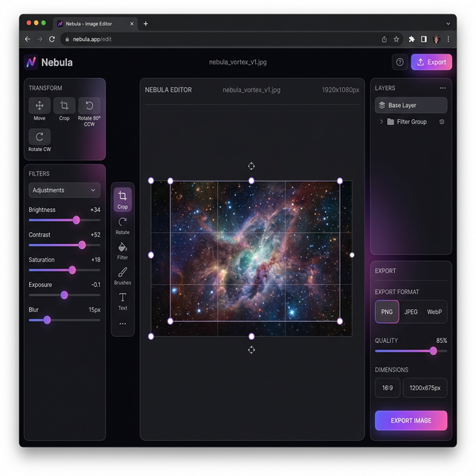Click the bottom-center outer selection handle
This screenshot has width=476, height=476.
pos(251,336)
